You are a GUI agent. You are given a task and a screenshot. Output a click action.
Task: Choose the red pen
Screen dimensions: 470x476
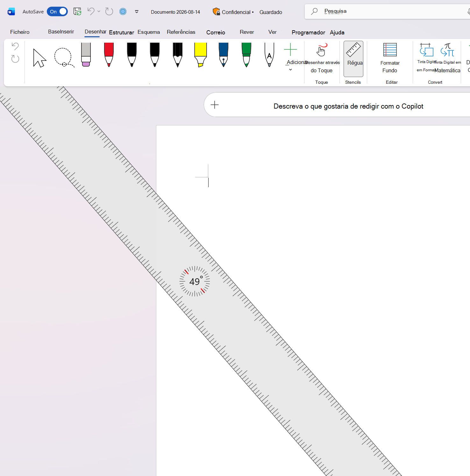tap(109, 55)
